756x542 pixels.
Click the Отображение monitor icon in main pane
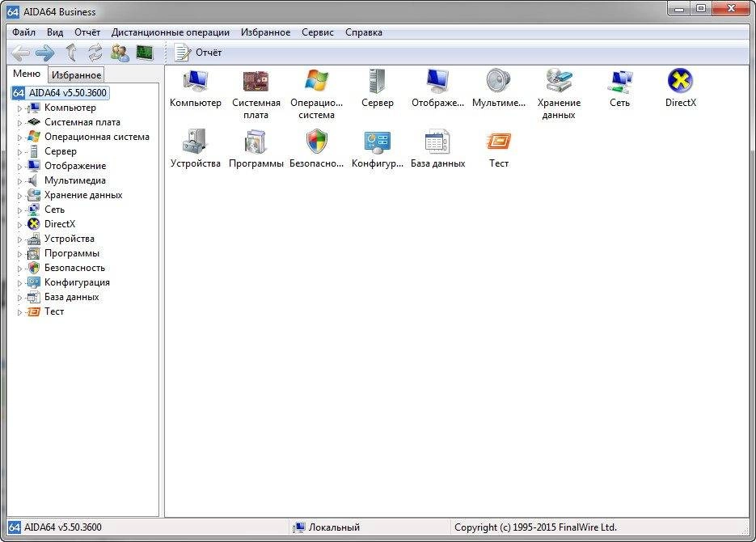coord(437,81)
